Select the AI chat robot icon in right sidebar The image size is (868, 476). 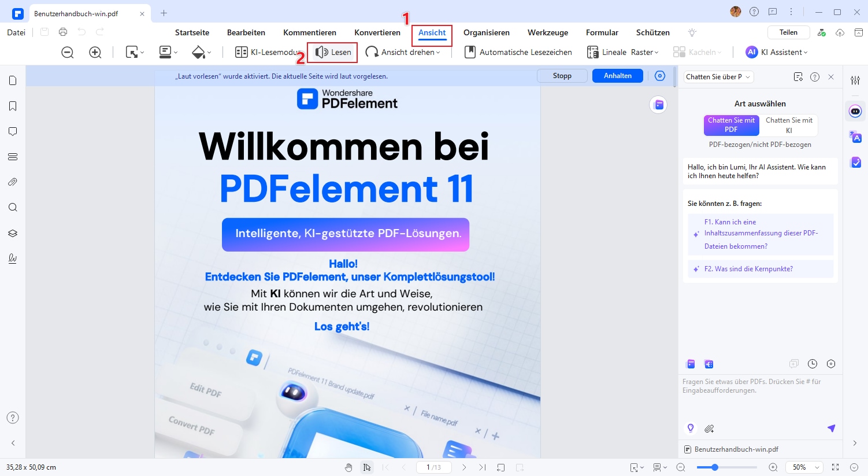tap(856, 110)
